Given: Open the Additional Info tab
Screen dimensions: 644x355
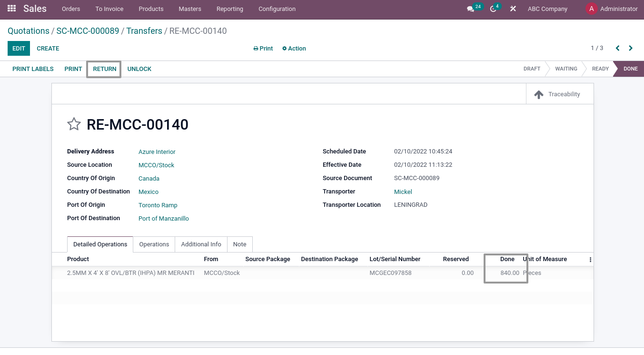Looking at the screenshot, I should [x=201, y=244].
